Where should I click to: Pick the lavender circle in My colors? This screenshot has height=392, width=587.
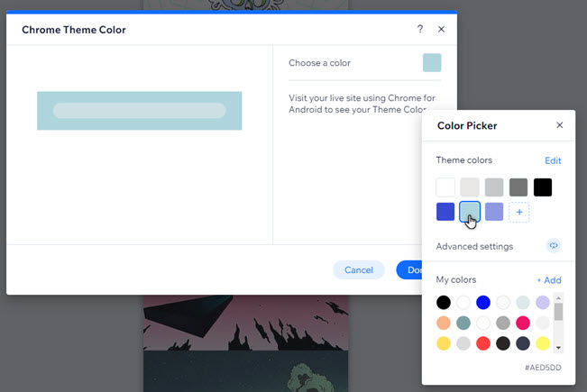click(x=543, y=302)
